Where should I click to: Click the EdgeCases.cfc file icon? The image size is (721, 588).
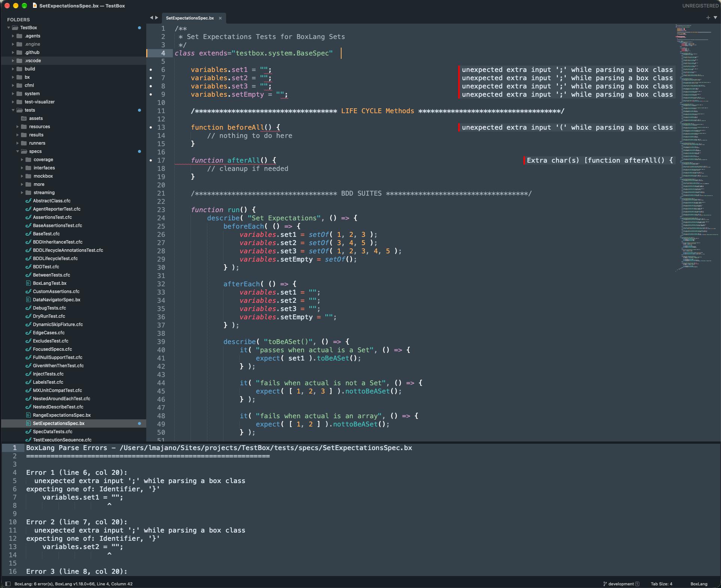[28, 333]
